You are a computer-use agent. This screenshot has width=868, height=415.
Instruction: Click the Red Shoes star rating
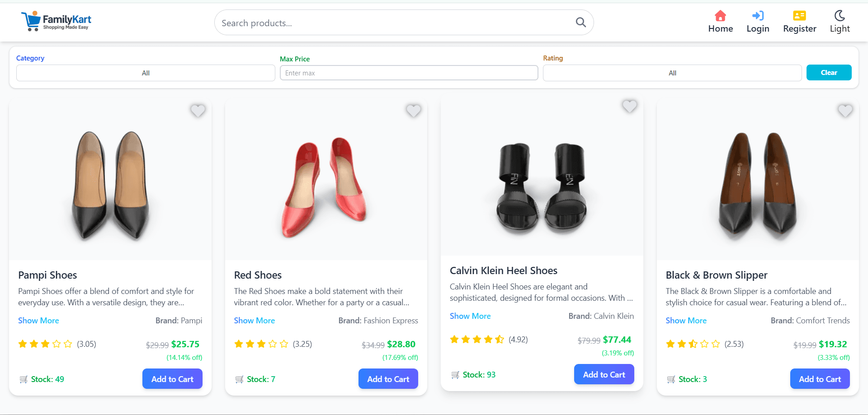(x=261, y=344)
